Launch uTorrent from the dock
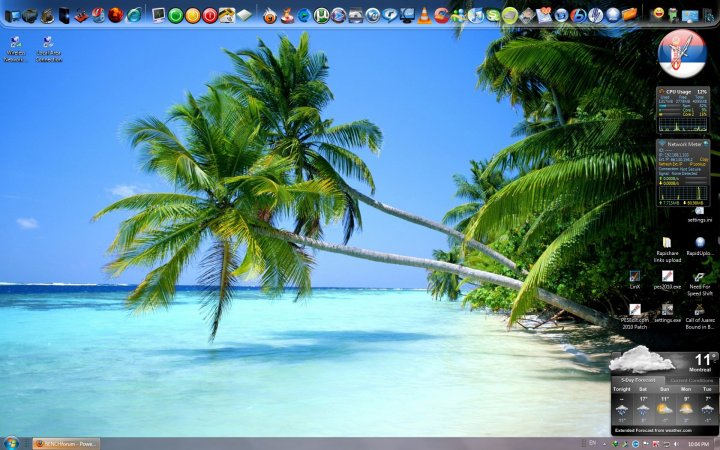 (x=321, y=16)
